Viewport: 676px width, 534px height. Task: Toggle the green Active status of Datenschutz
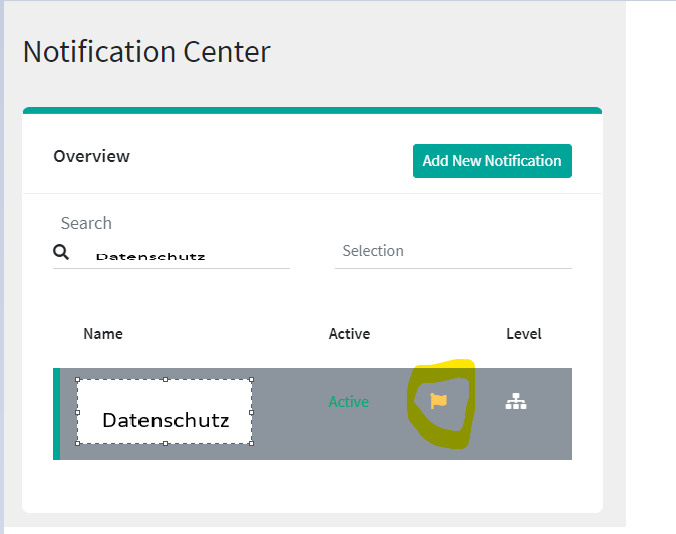click(x=348, y=402)
